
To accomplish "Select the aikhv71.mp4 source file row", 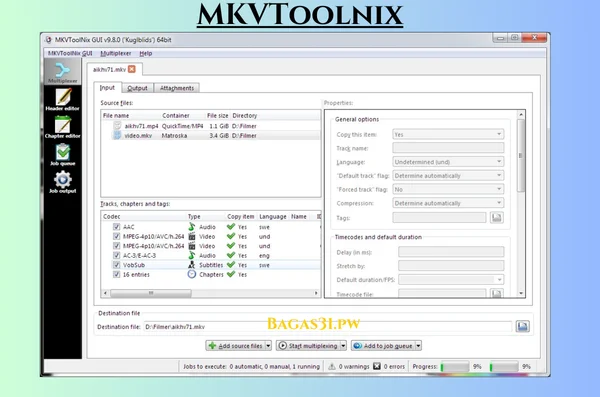I will tap(211, 126).
